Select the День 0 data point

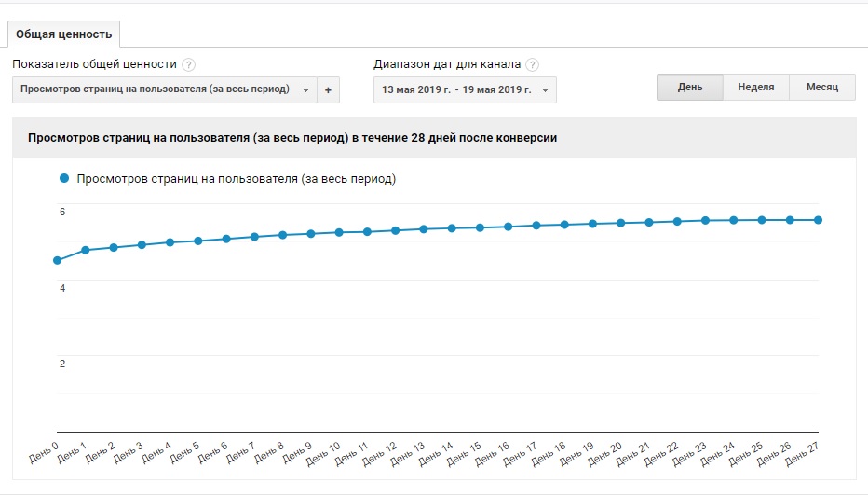57,260
